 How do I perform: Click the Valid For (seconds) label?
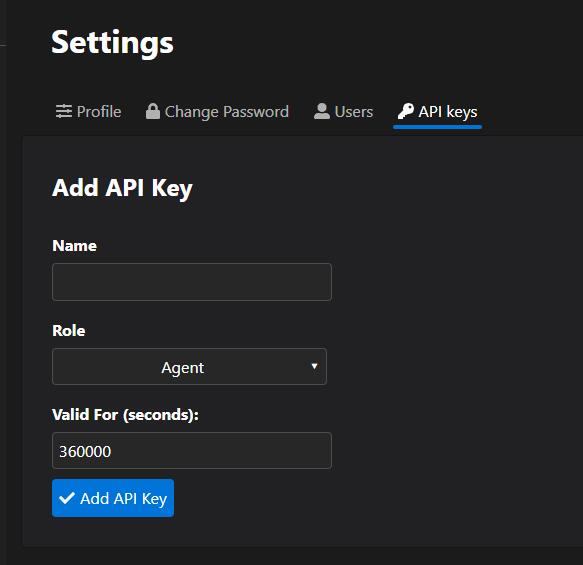click(x=126, y=415)
